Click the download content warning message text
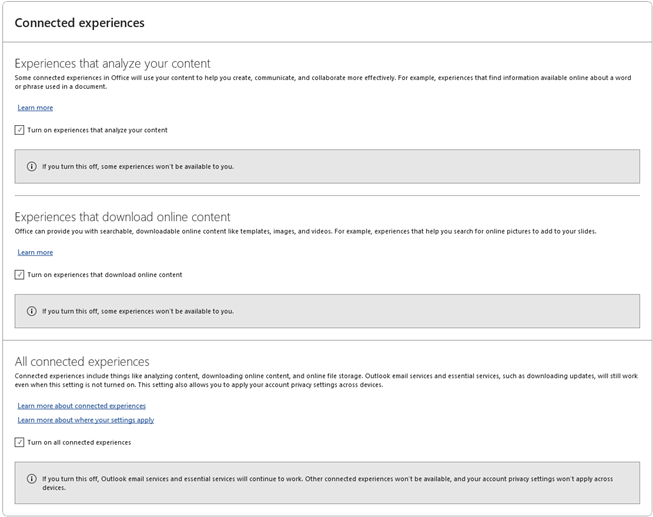Viewport: 653px width, 517px height. [138, 311]
